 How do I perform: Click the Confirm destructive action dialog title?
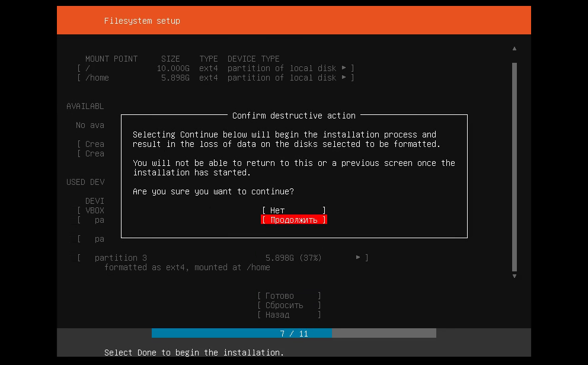pos(293,116)
